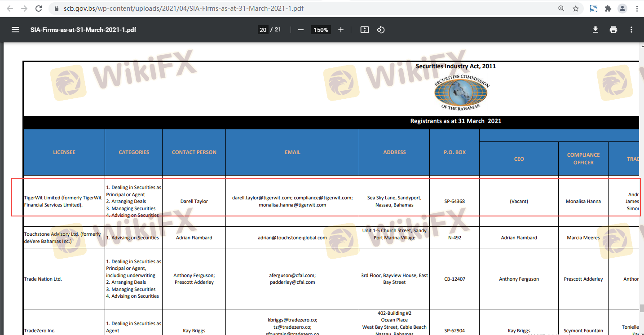Download the PDF file
The width and height of the screenshot is (644, 335).
(x=595, y=30)
